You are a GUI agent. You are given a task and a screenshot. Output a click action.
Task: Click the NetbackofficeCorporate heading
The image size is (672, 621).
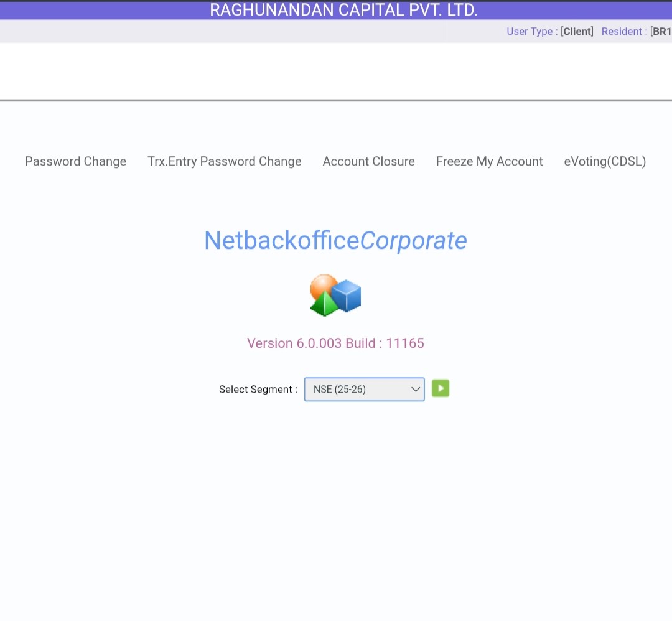click(335, 241)
